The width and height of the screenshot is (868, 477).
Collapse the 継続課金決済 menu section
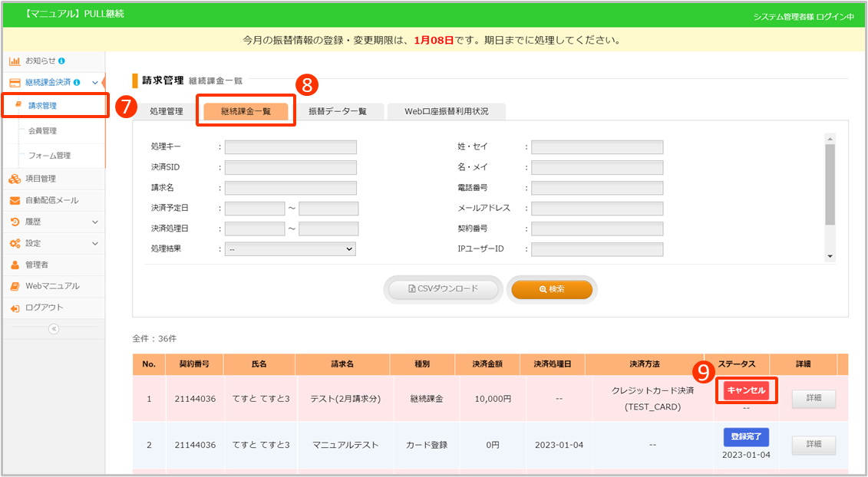pyautogui.click(x=94, y=82)
